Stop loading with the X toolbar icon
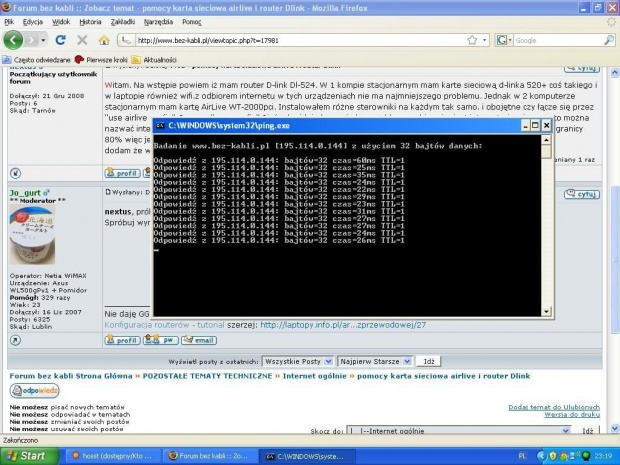 click(x=82, y=40)
